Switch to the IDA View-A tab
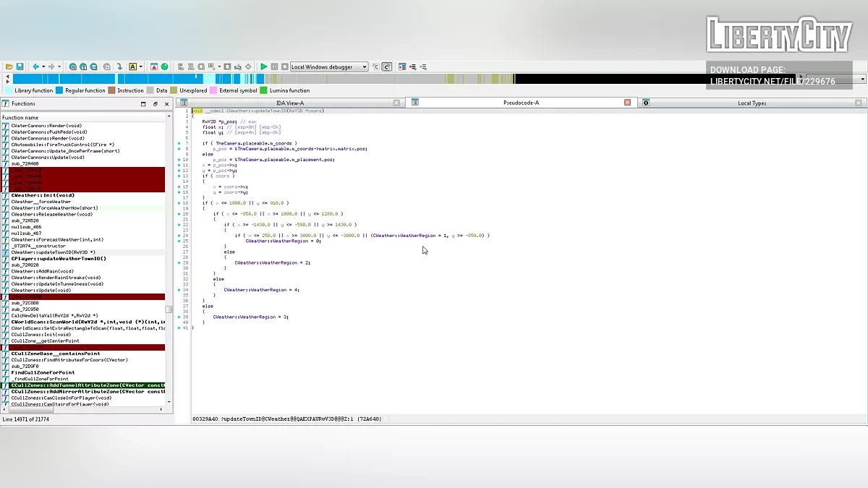This screenshot has width=868, height=488. click(x=290, y=103)
